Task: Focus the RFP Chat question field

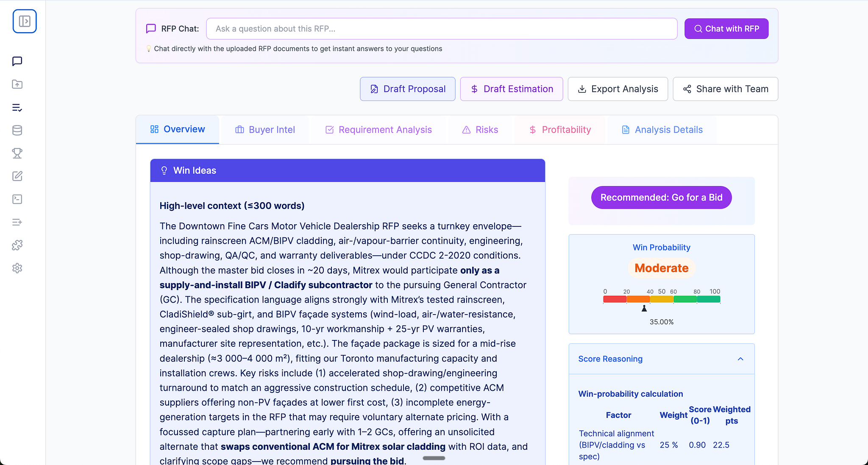Action: point(442,29)
